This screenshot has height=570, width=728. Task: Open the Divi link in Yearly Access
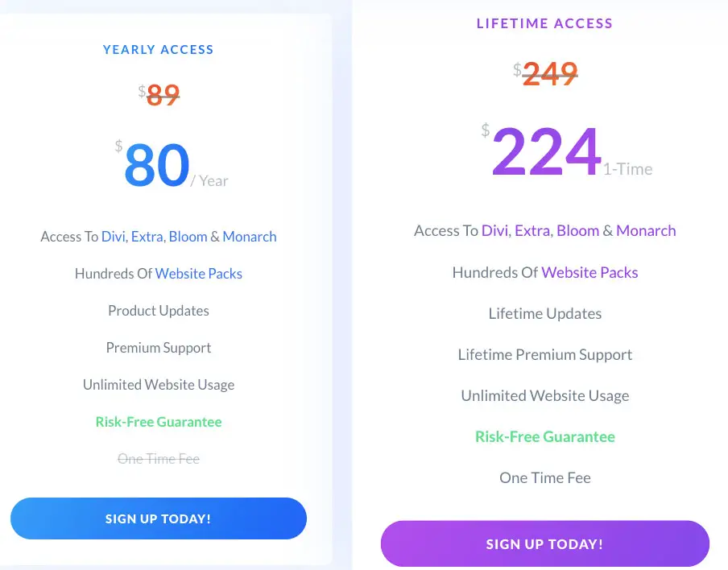[114, 236]
